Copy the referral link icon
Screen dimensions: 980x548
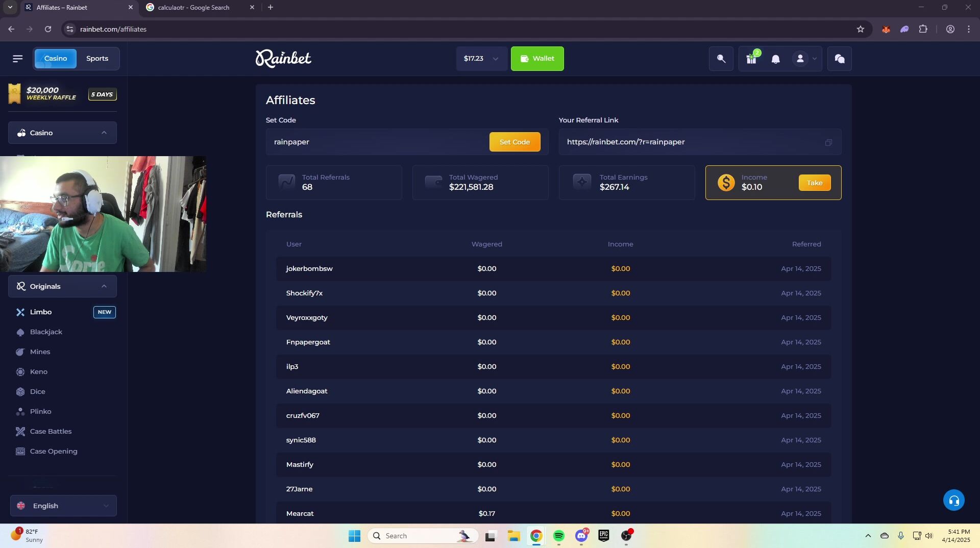[x=828, y=142]
